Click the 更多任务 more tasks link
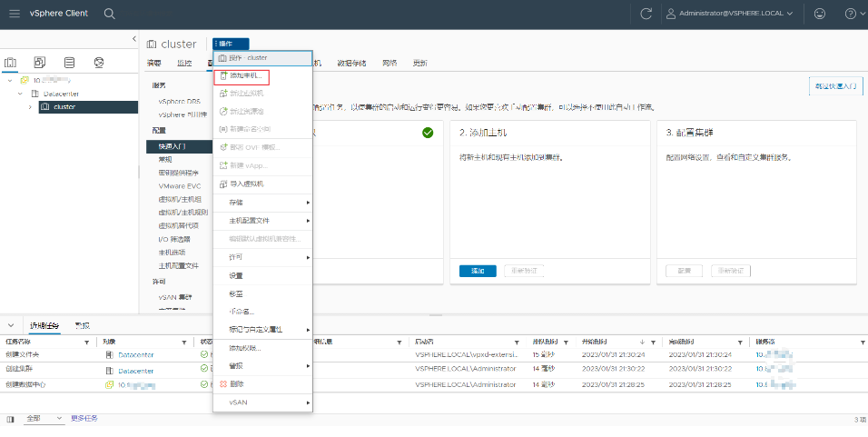The height and width of the screenshot is (437, 868). (84, 419)
